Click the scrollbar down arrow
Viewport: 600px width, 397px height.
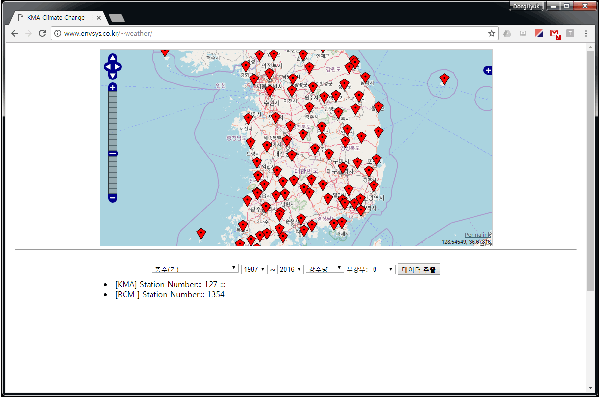[591, 388]
